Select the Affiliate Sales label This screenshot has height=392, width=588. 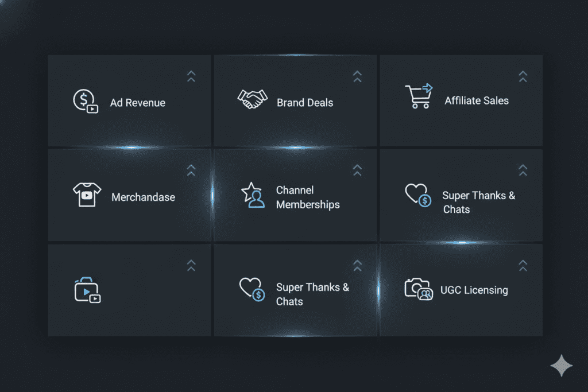pyautogui.click(x=477, y=101)
